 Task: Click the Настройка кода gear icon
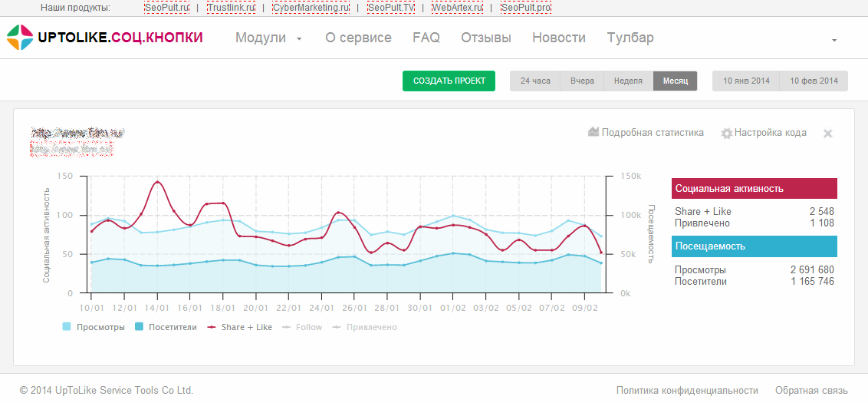(x=727, y=133)
